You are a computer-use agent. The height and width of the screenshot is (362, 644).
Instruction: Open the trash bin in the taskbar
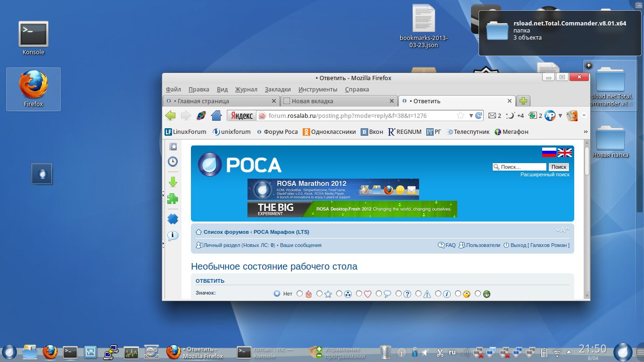point(386,352)
